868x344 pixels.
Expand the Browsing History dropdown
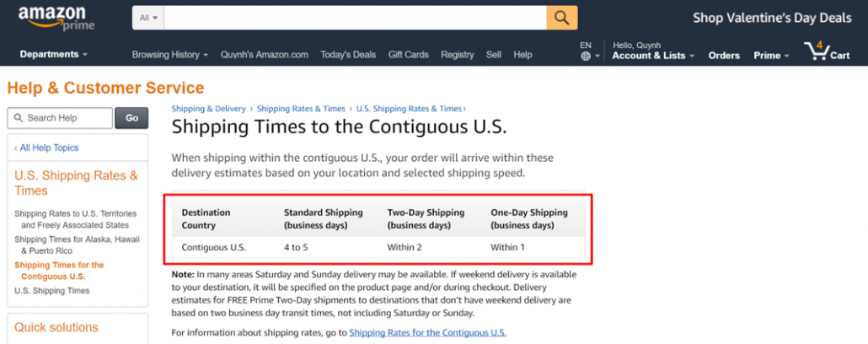169,55
